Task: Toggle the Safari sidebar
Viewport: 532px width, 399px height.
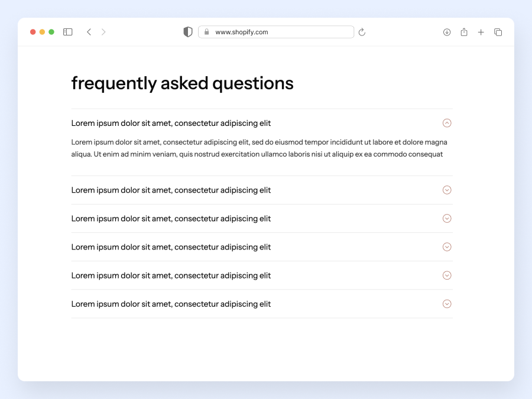Action: 67,32
